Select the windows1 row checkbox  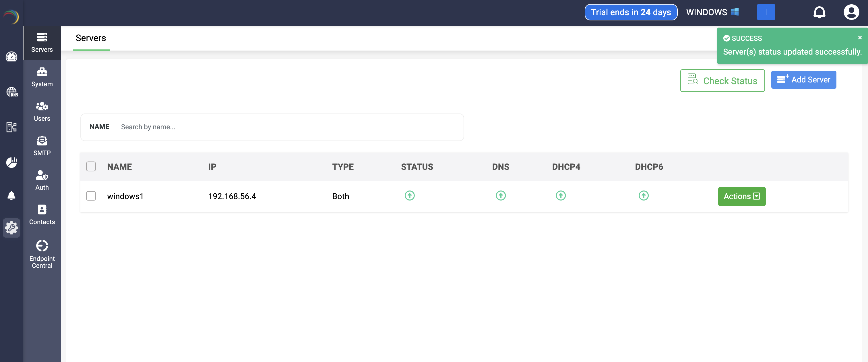click(x=91, y=196)
